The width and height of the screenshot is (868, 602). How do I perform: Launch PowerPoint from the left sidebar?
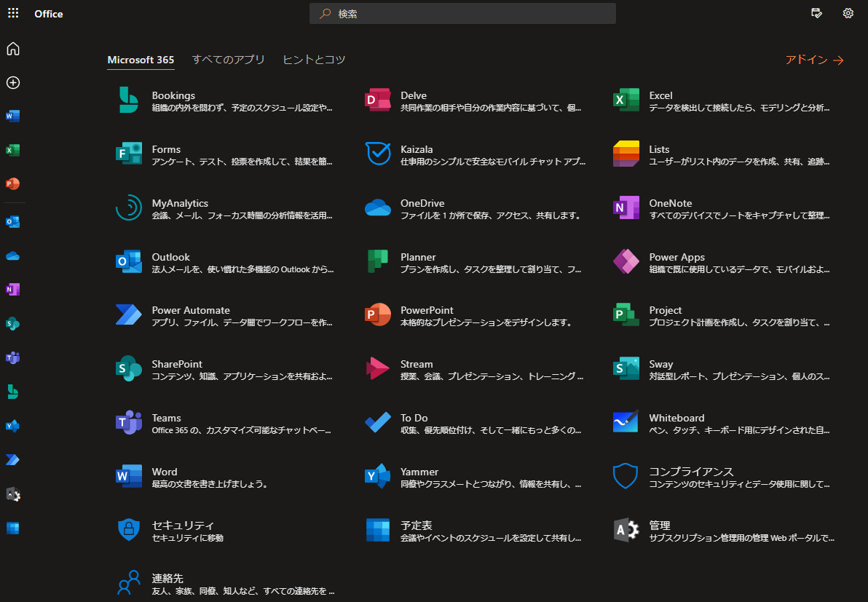coord(12,183)
